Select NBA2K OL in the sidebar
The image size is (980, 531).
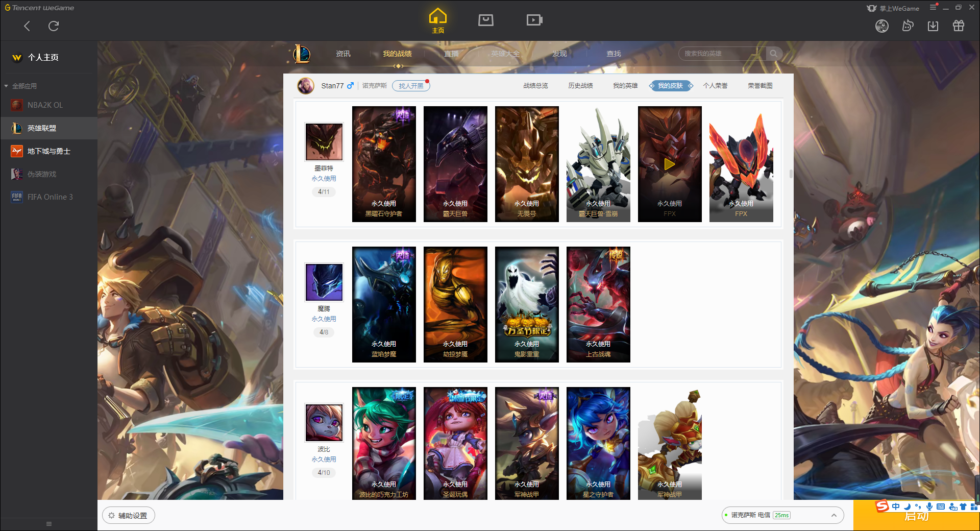(48, 105)
